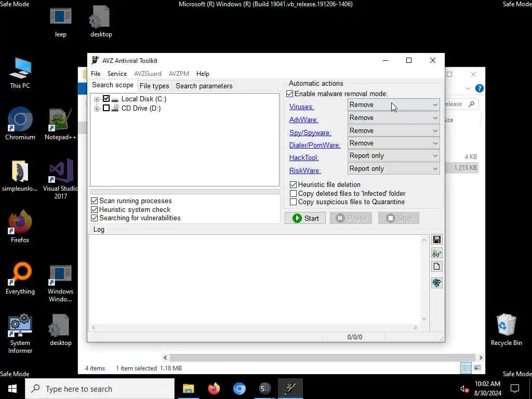Open the Windows Start menu
The image size is (532, 399).
[12, 389]
